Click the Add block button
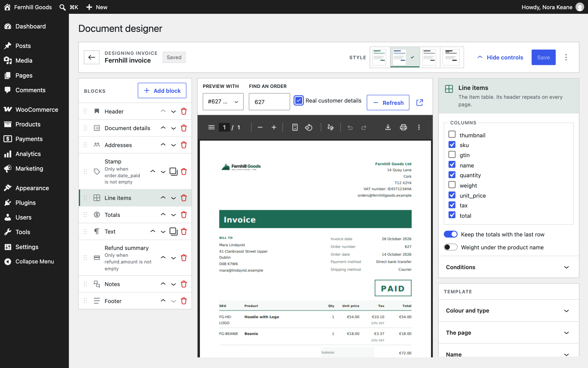Image resolution: width=588 pixels, height=368 pixels. click(x=162, y=91)
